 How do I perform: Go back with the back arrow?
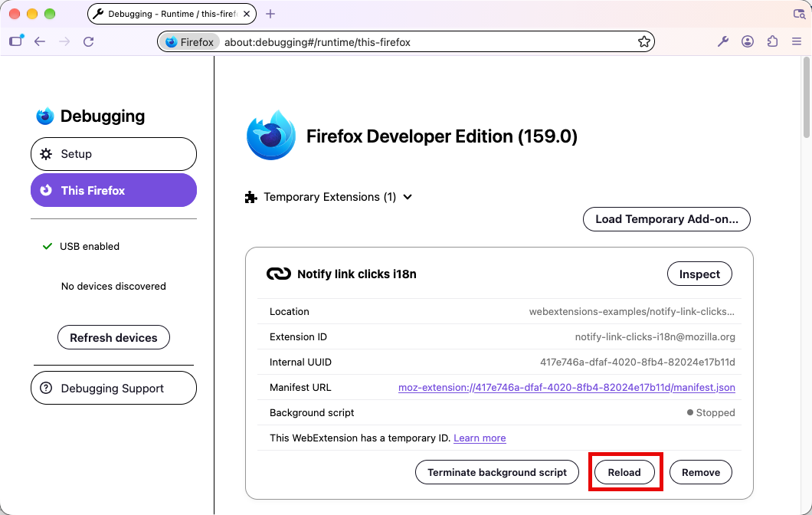40,41
